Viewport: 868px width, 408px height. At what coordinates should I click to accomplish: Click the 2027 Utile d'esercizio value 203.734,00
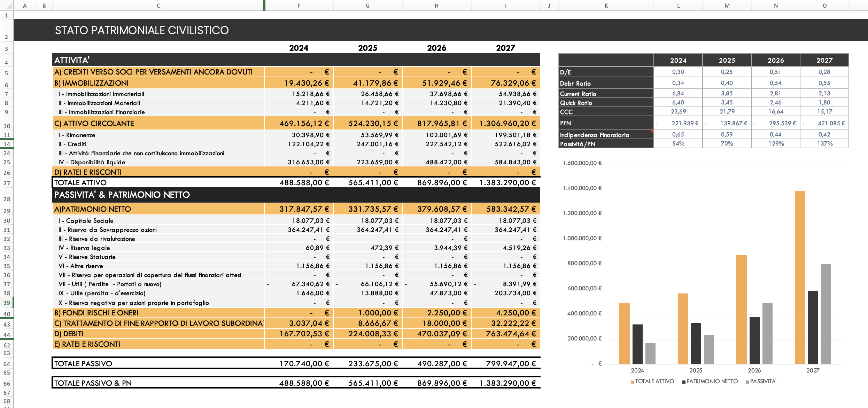pos(515,293)
